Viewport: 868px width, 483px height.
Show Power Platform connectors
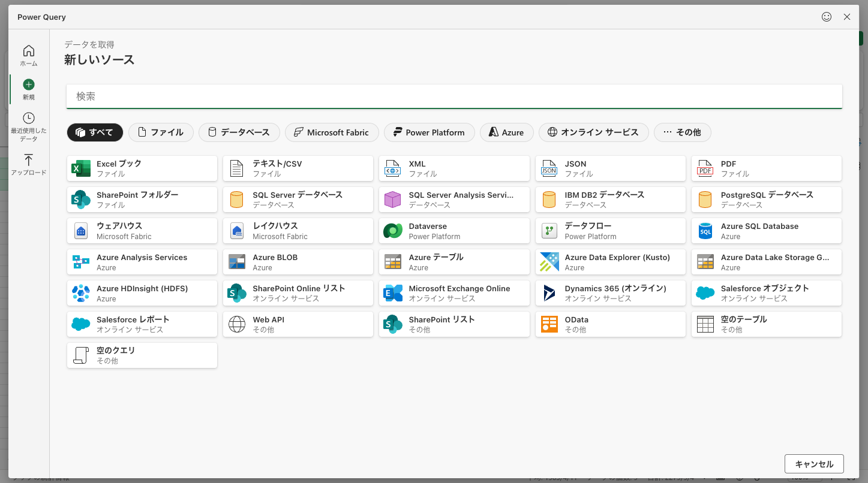[430, 132]
